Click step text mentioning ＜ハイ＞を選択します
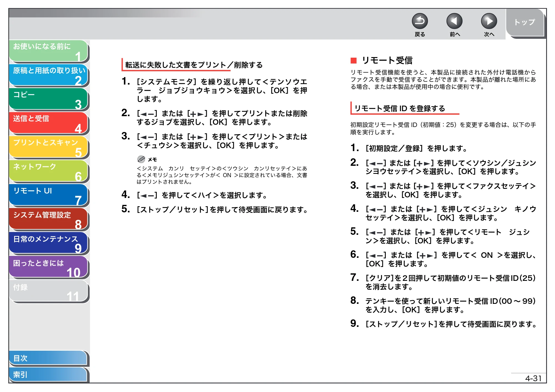 click(202, 195)
